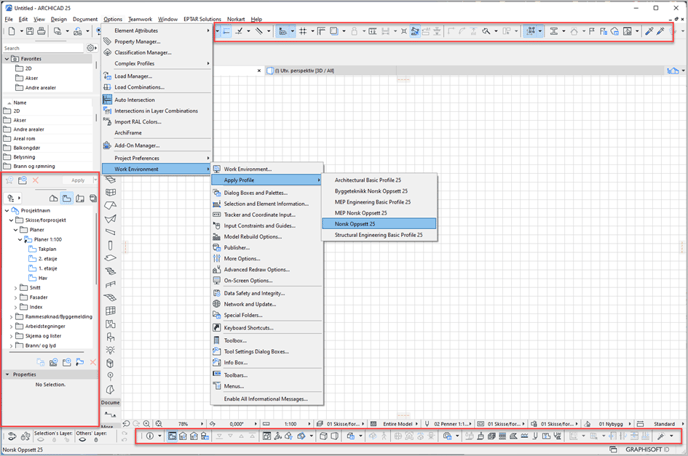
Task: Select the Zone tool in toolbox
Action: coord(111,324)
